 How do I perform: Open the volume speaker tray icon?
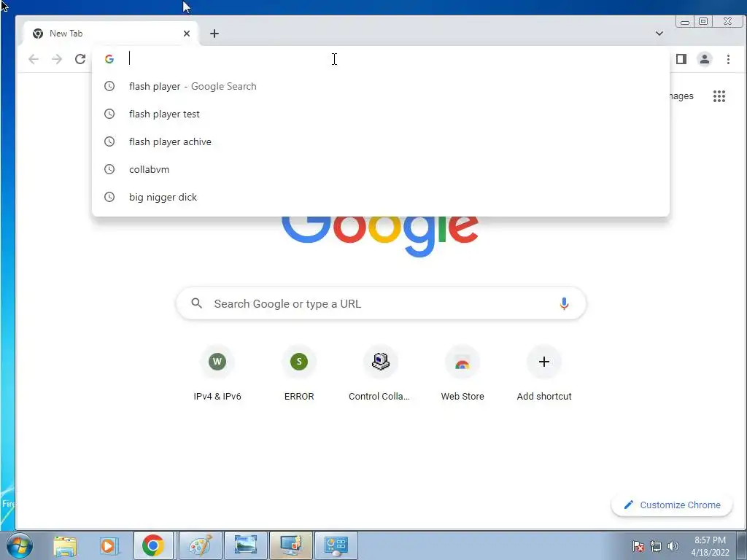(x=673, y=546)
